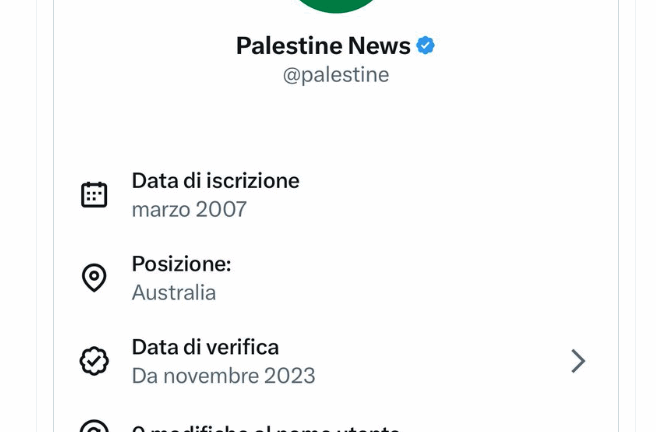
Task: Click the year 2023 in verification date
Action: click(x=289, y=376)
